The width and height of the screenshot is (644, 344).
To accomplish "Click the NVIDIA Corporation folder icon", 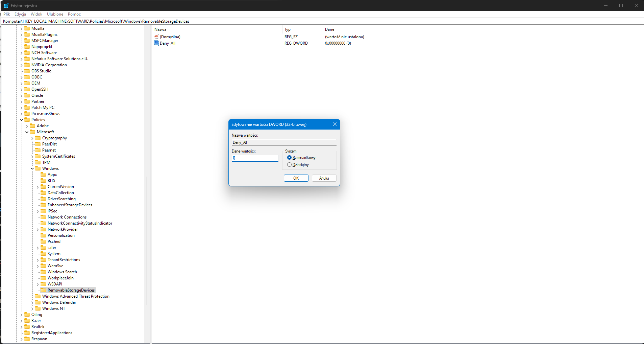I will pyautogui.click(x=27, y=65).
